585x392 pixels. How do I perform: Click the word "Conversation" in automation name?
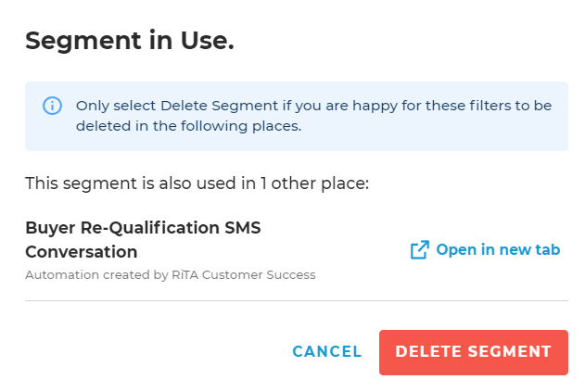[x=82, y=252]
